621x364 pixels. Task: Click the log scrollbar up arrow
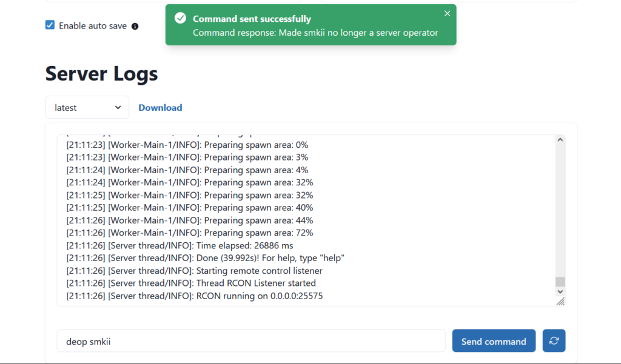click(560, 140)
